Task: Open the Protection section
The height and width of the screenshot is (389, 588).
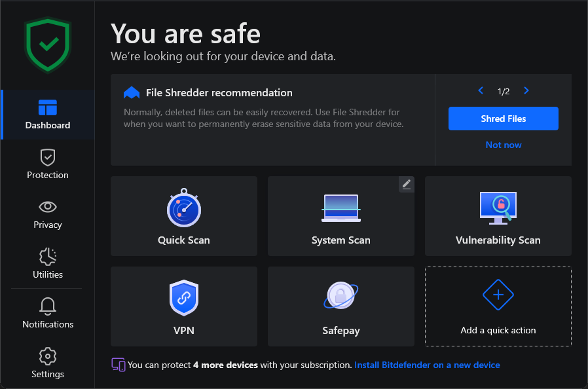Action: click(48, 164)
